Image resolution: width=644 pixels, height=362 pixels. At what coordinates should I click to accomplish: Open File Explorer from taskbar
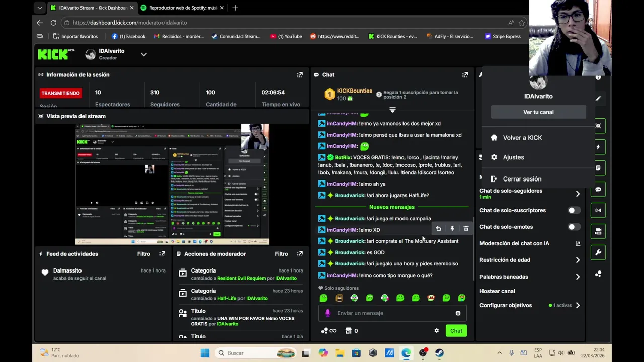339,353
